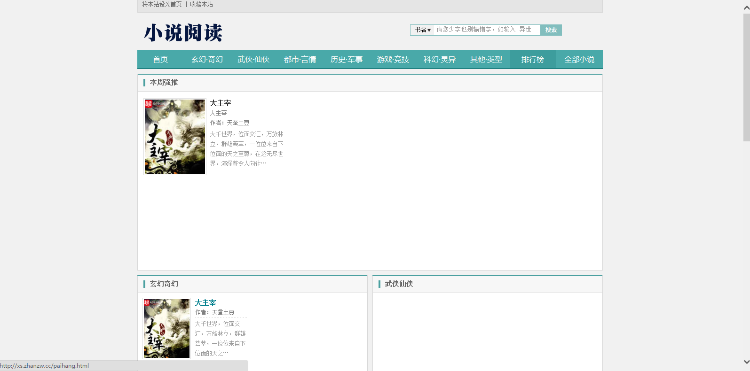Open the 科幻·灵异 category tab

tap(439, 60)
